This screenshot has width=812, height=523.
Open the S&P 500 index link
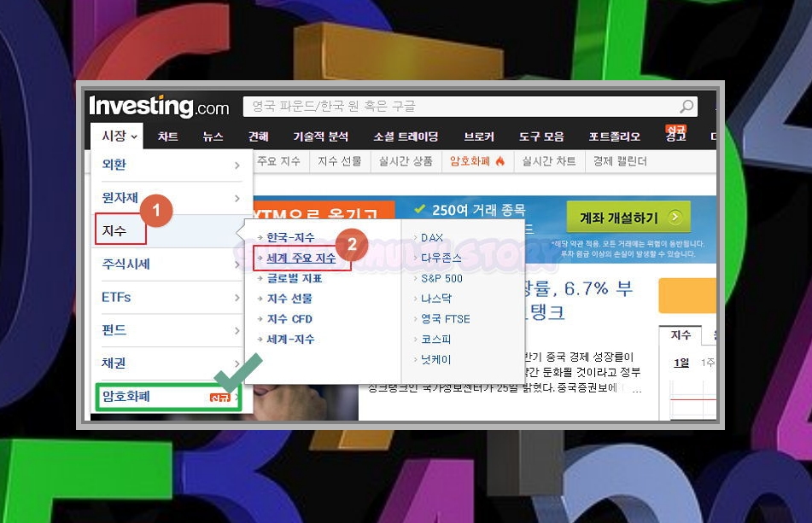pyautogui.click(x=441, y=278)
